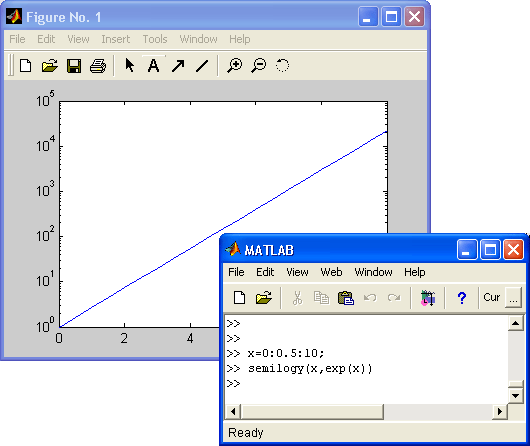This screenshot has width=530, height=446.
Task: Minimize the Figure No. 1 window
Action: tap(368, 17)
